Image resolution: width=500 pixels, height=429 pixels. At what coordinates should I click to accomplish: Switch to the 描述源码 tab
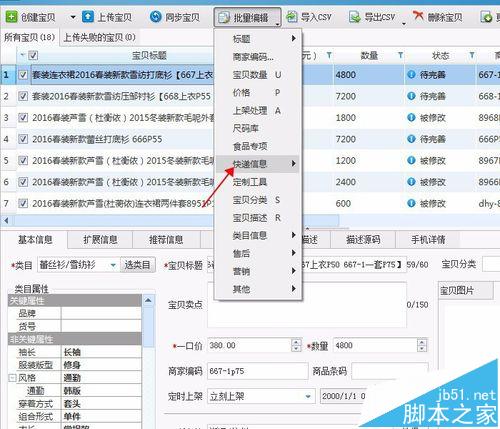point(363,239)
